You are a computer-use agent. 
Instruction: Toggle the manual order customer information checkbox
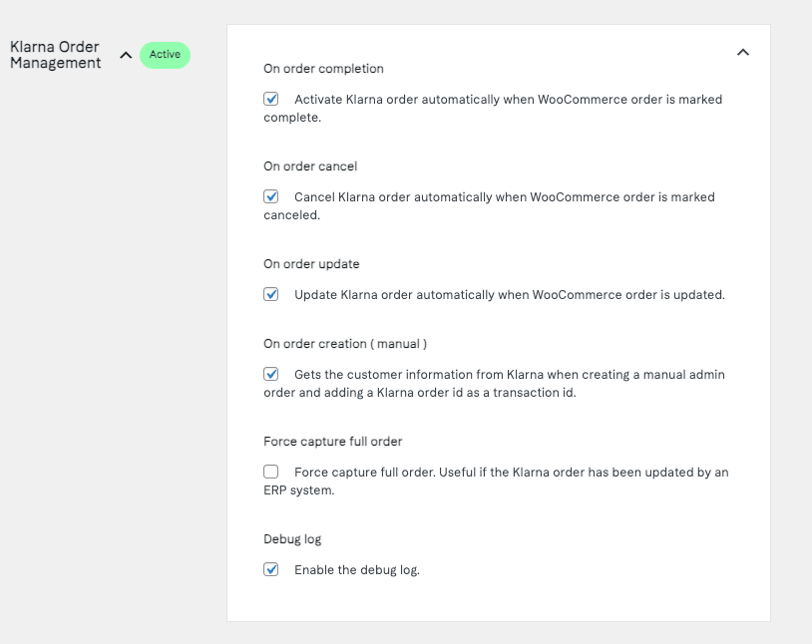tap(271, 374)
